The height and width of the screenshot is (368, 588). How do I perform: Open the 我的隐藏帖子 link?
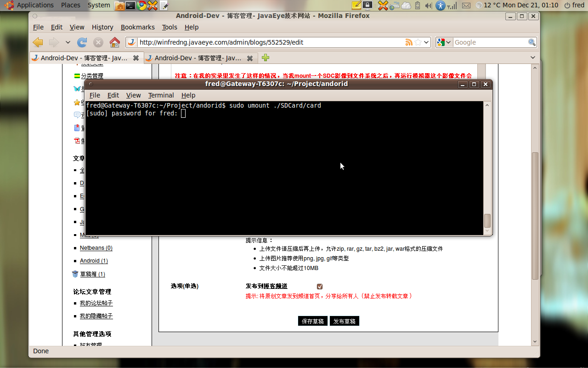[96, 316]
